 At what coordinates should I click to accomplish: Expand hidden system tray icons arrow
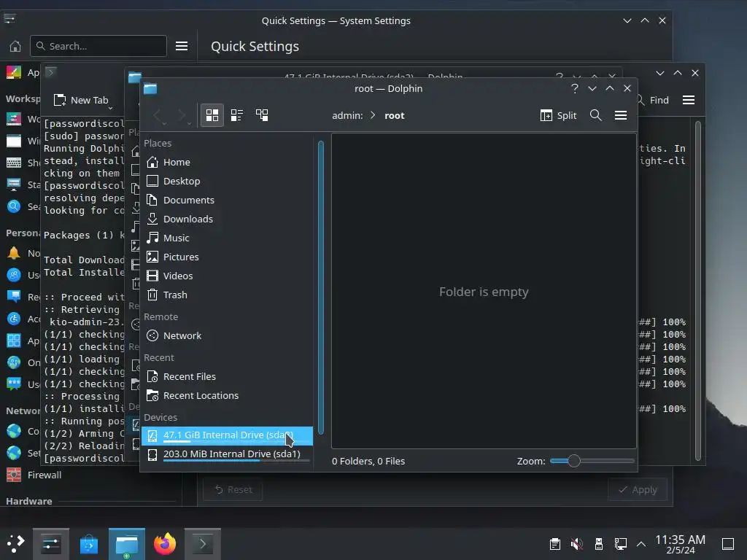[x=641, y=543]
